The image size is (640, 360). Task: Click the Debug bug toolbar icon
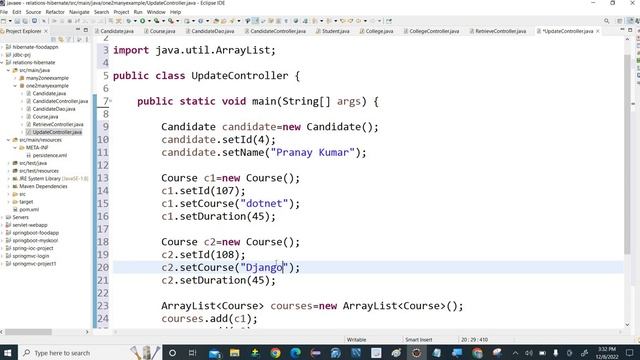coord(129,21)
